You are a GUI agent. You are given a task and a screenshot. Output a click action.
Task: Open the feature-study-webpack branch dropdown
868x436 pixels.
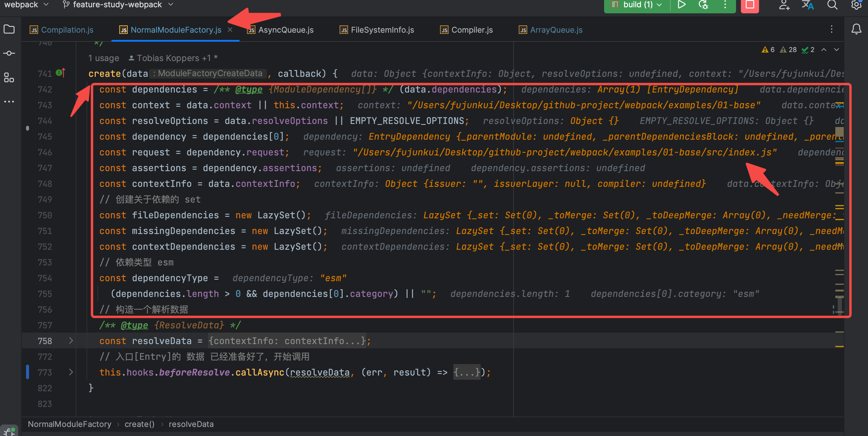coord(118,5)
